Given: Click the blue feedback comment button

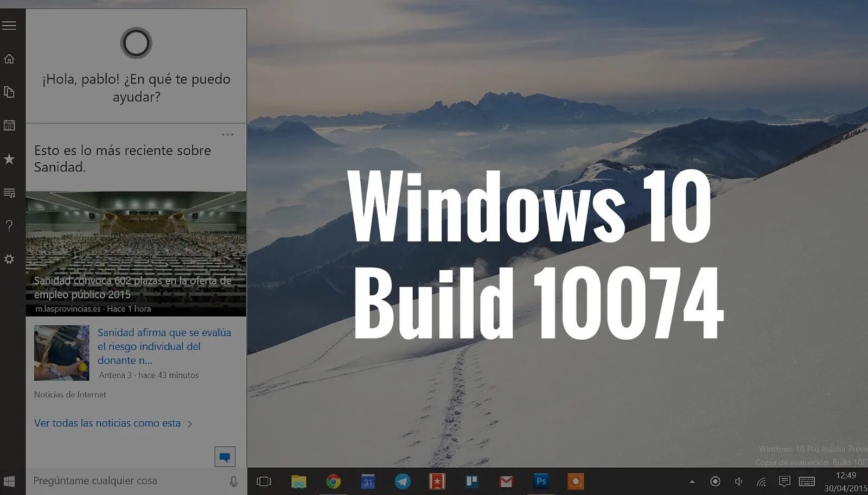Looking at the screenshot, I should (225, 457).
